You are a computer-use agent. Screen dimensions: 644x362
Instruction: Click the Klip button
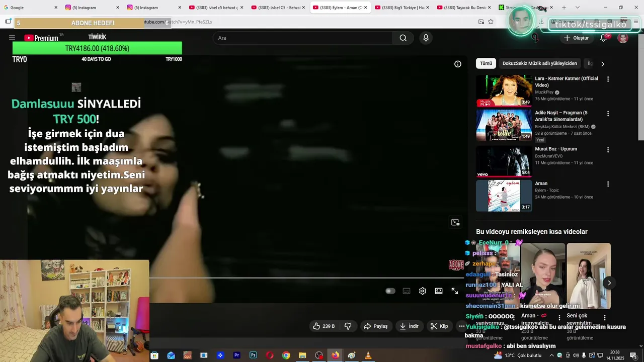pos(439,326)
